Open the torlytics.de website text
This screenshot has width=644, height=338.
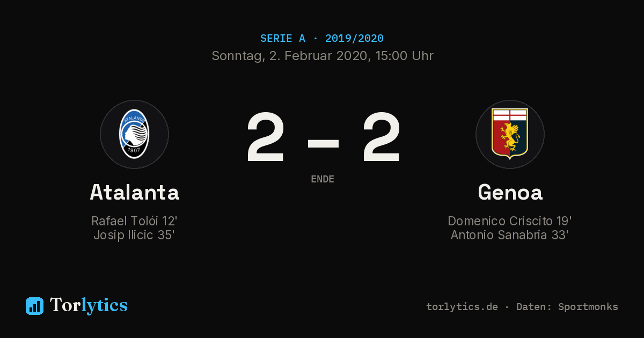tap(462, 307)
